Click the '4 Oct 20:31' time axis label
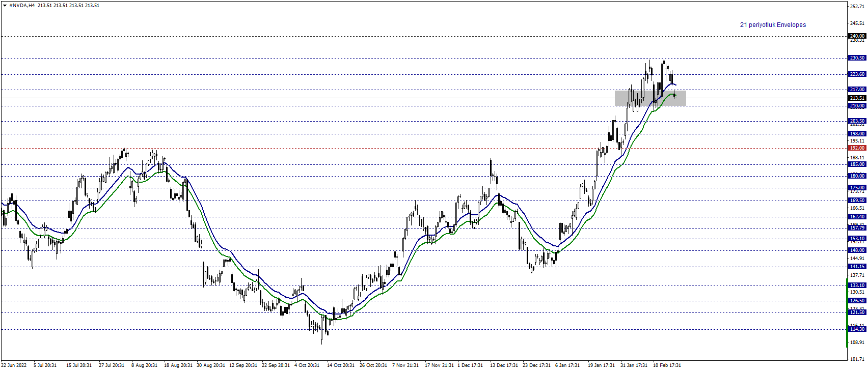Image resolution: width=868 pixels, height=371 pixels. pyautogui.click(x=307, y=365)
